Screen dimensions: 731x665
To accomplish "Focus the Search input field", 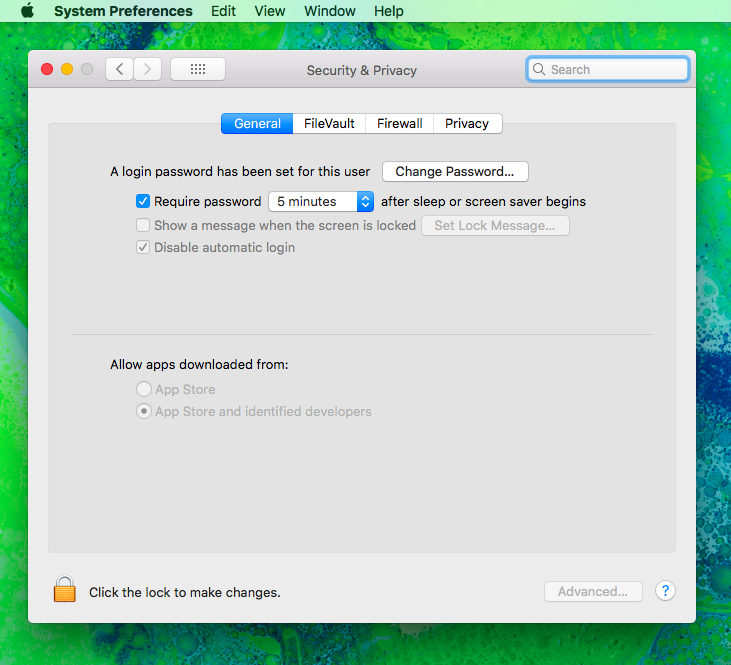I will (x=608, y=69).
